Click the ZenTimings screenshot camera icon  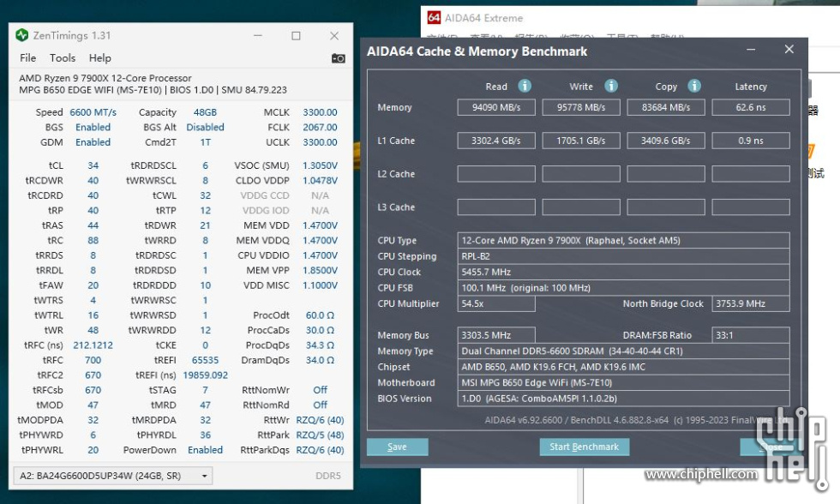pyautogui.click(x=338, y=57)
